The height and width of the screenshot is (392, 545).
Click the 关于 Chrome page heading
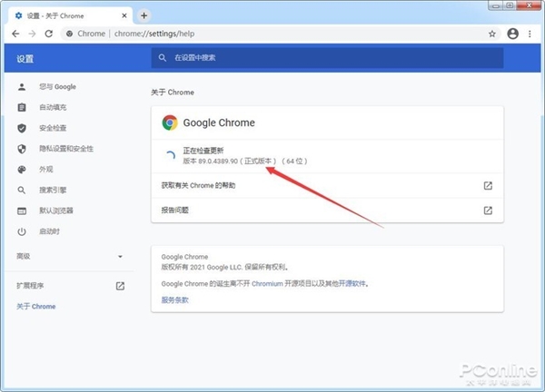[173, 93]
